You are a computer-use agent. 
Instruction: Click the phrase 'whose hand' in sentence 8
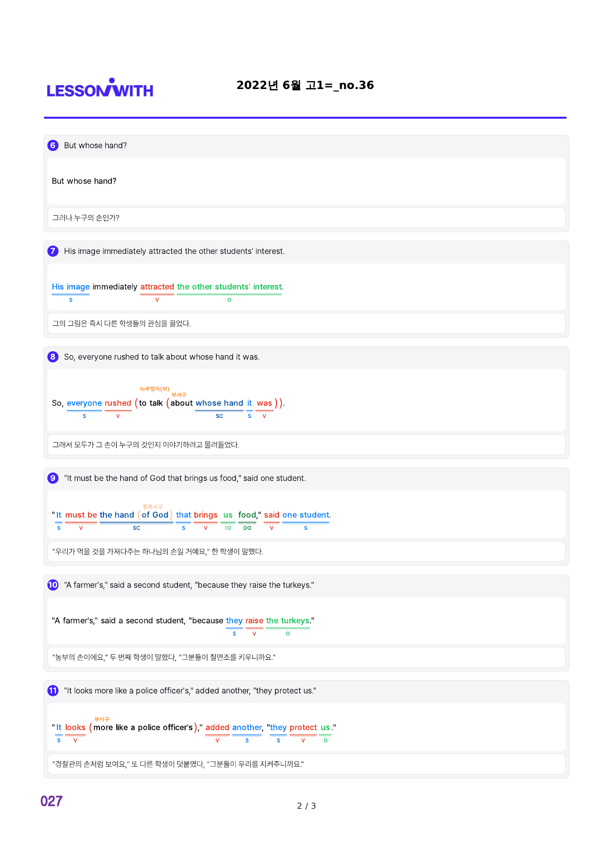coord(219,403)
